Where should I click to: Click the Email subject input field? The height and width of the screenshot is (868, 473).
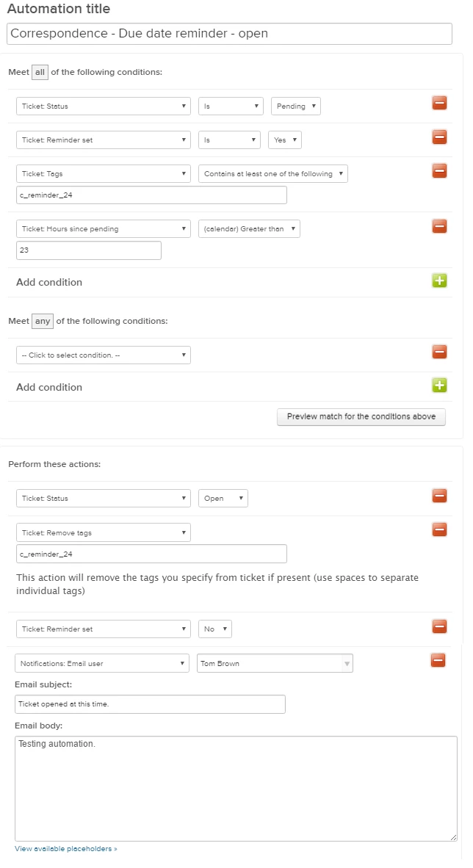coord(150,704)
